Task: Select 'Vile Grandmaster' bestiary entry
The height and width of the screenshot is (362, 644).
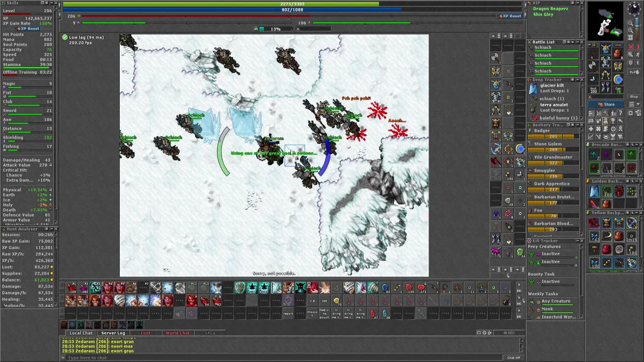Action: pos(553,157)
